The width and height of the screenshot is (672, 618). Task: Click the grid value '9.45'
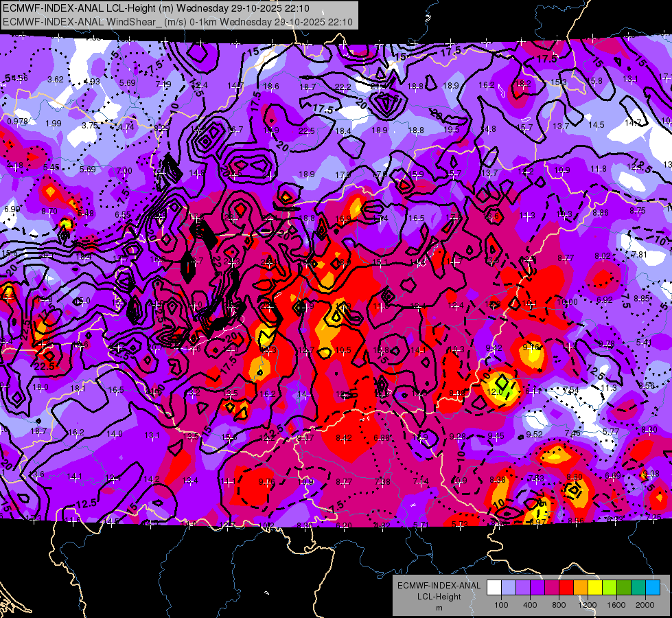point(496,436)
